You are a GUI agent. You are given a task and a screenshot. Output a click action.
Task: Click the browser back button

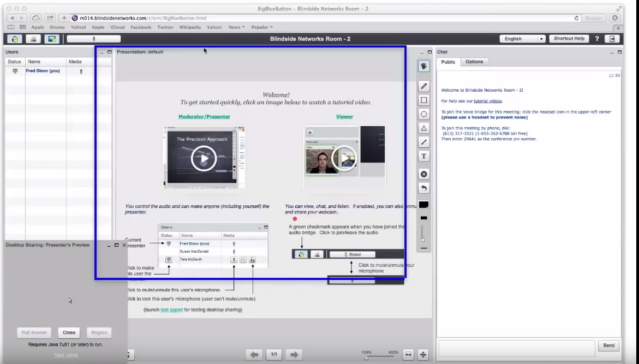[12, 18]
